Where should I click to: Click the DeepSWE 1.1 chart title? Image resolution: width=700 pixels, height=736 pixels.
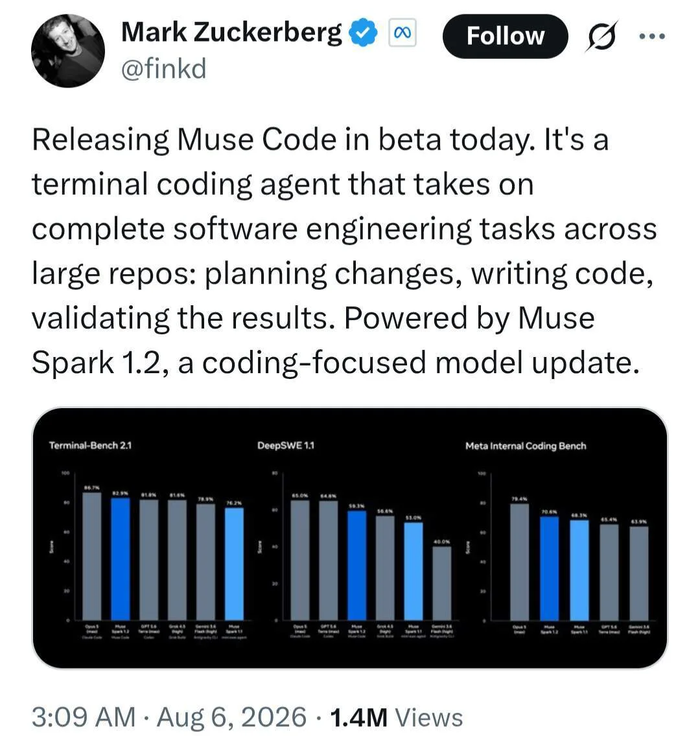pos(286,446)
